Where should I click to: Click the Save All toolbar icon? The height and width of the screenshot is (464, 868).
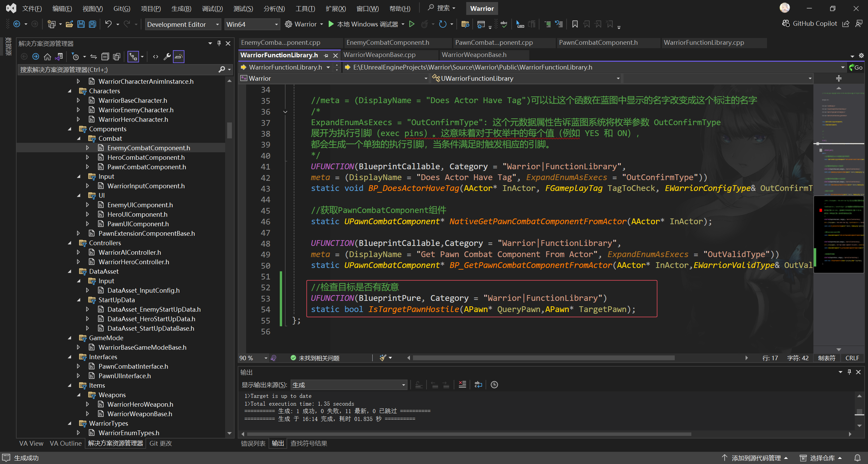92,24
